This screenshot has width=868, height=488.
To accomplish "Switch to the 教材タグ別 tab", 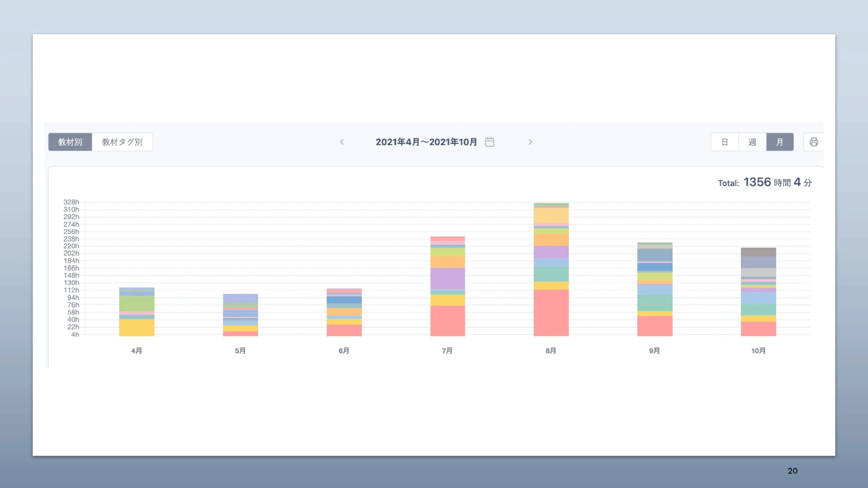I will [122, 141].
